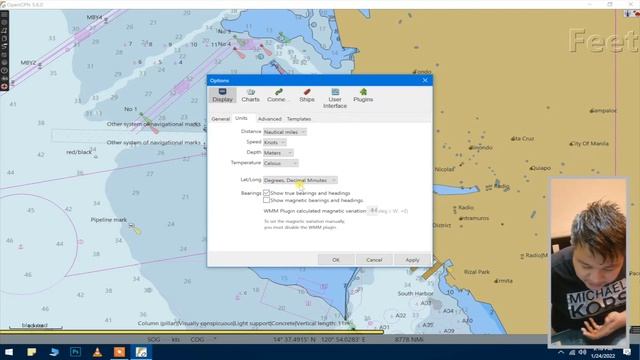640x360 pixels.
Task: Click the red/black label on chart
Action: click(79, 152)
